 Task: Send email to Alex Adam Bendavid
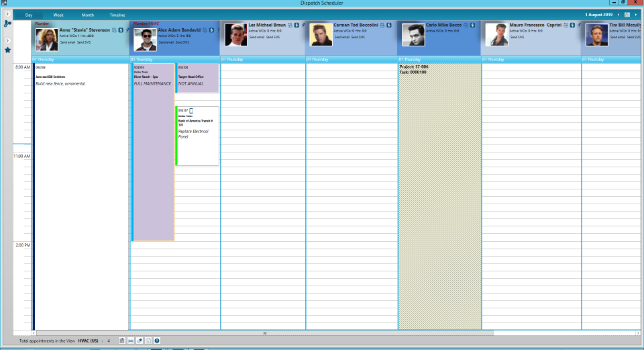166,42
